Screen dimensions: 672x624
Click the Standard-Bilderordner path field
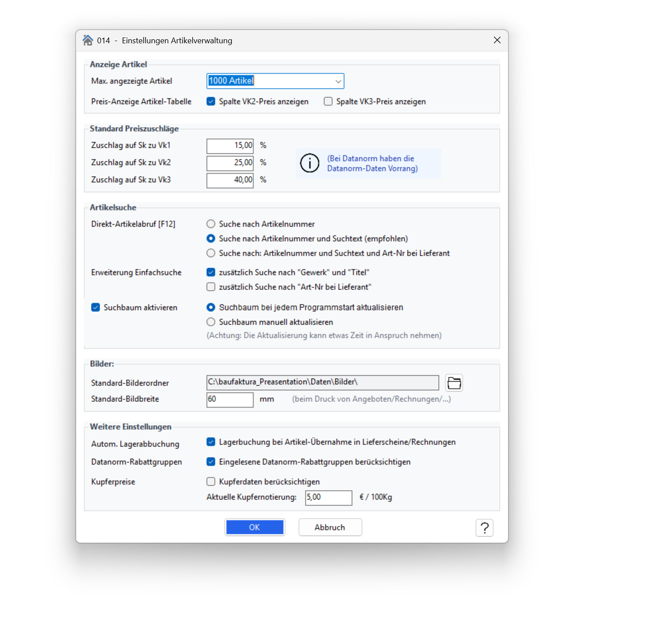(323, 382)
